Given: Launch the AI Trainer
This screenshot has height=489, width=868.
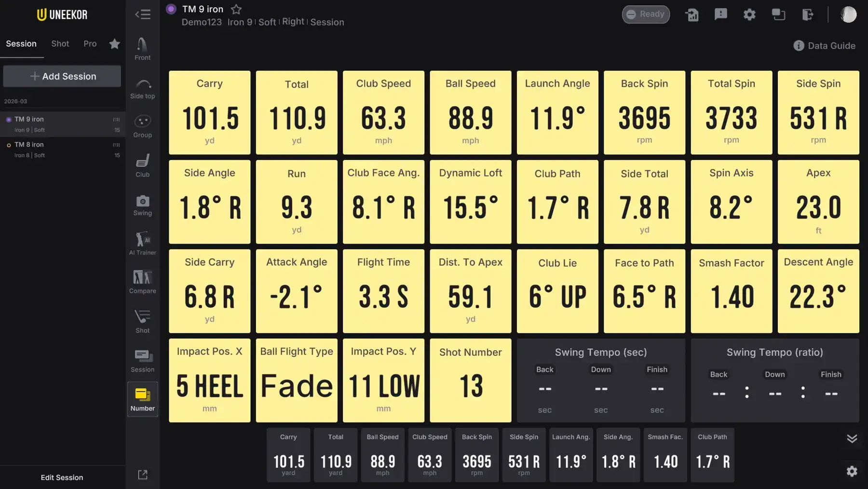Looking at the screenshot, I should pyautogui.click(x=143, y=244).
